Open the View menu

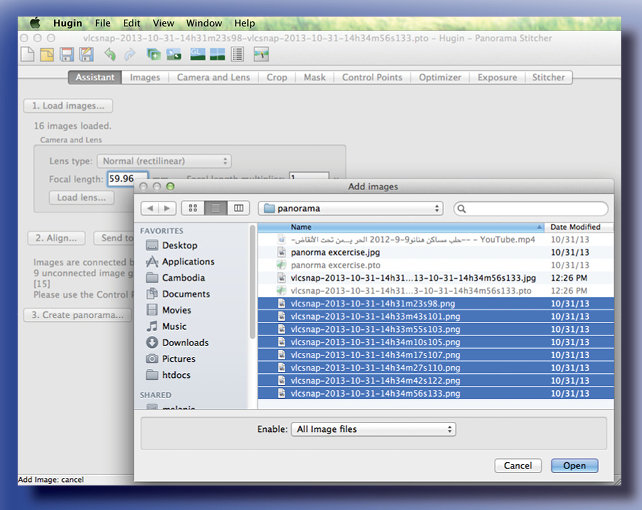[163, 23]
